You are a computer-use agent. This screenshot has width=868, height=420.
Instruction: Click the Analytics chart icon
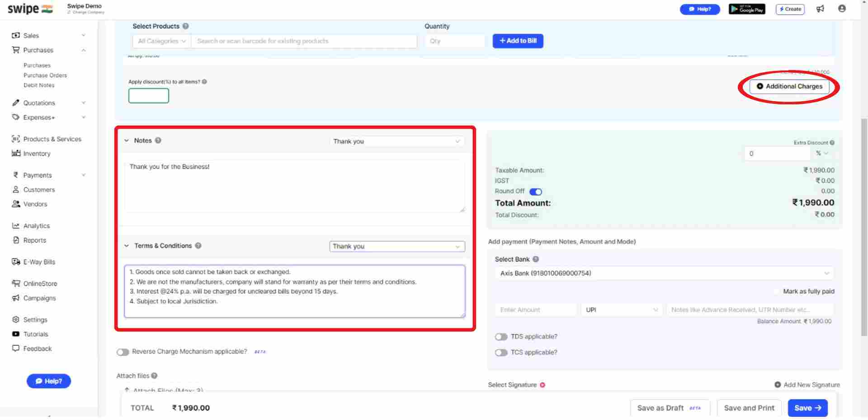point(16,225)
